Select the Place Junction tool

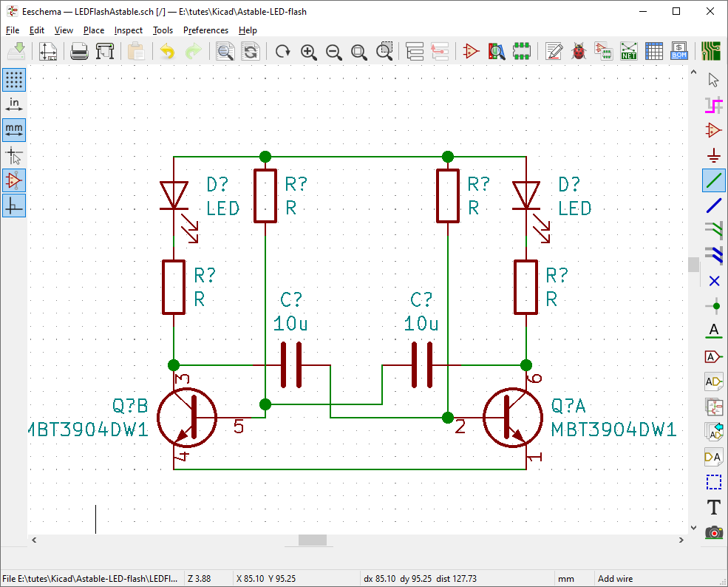coord(712,305)
